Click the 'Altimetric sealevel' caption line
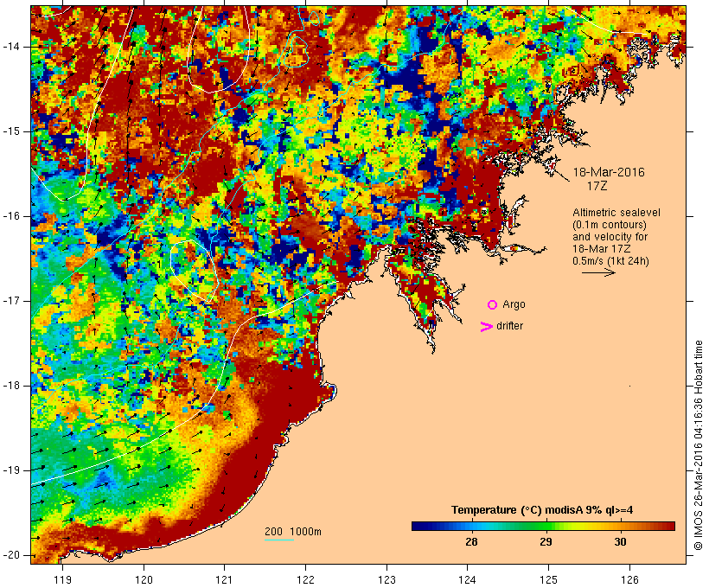 tap(616, 213)
